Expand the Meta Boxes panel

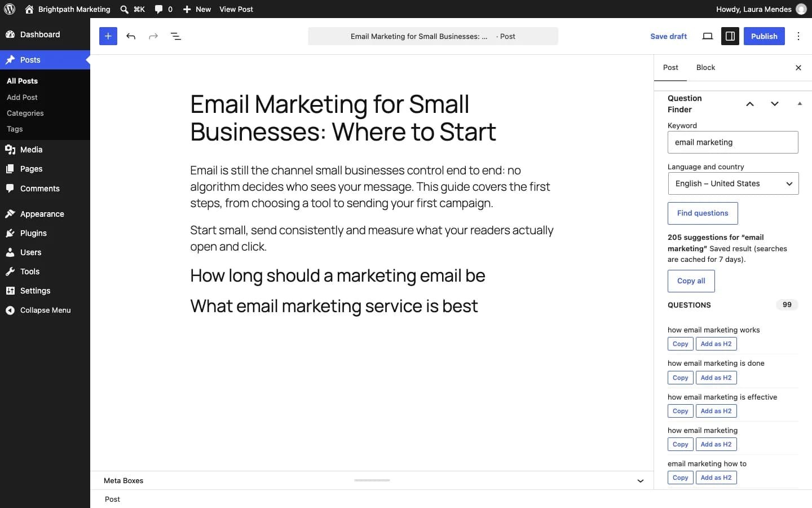pos(641,481)
